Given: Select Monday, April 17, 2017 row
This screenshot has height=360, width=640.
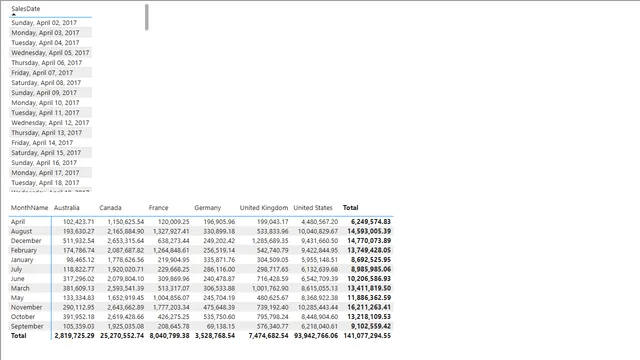Looking at the screenshot, I should click(x=51, y=173).
